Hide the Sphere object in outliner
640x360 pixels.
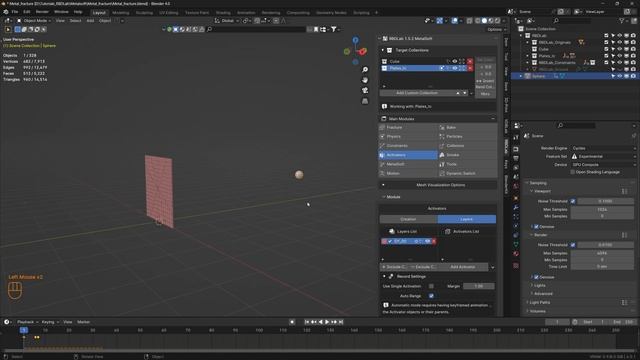620,76
